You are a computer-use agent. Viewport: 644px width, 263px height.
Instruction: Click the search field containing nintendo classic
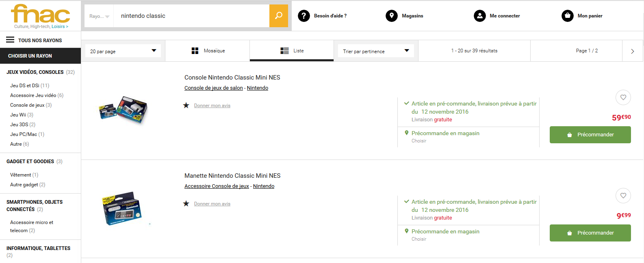coord(191,16)
